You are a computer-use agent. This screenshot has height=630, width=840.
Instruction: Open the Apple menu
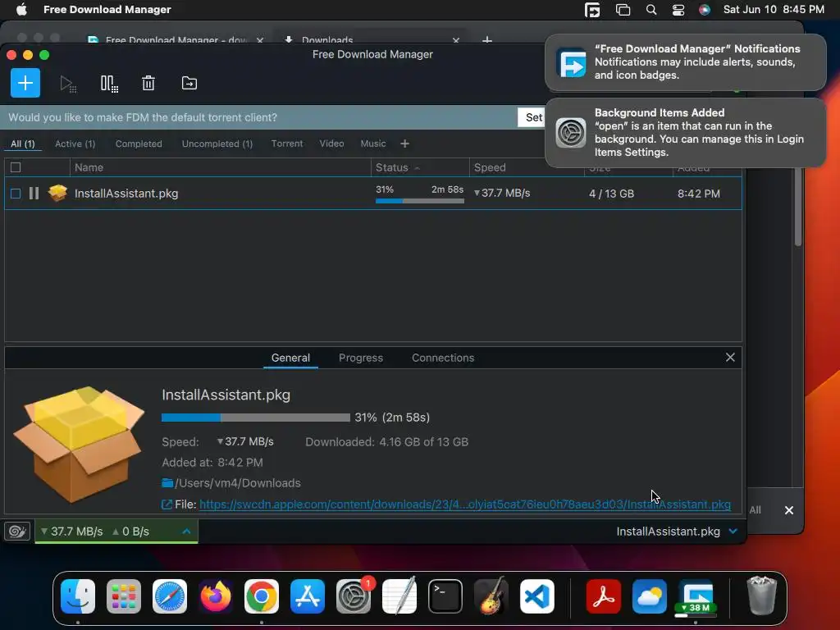click(21, 10)
